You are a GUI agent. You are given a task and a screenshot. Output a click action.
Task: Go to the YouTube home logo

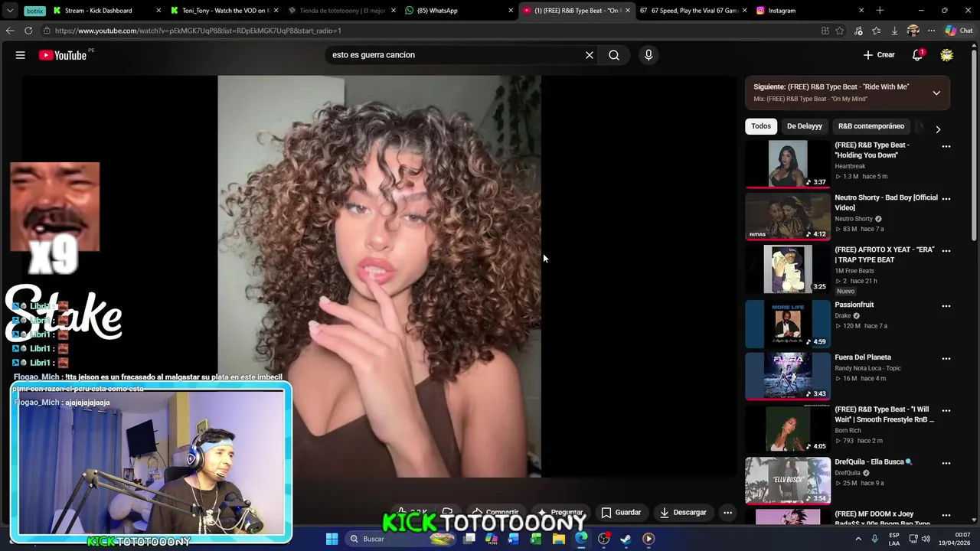(63, 55)
